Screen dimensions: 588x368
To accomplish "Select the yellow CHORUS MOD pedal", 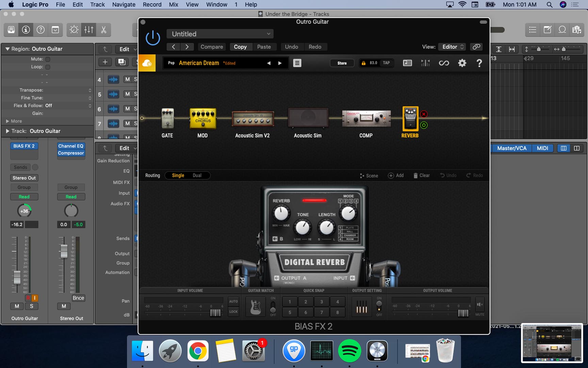I will pos(203,119).
